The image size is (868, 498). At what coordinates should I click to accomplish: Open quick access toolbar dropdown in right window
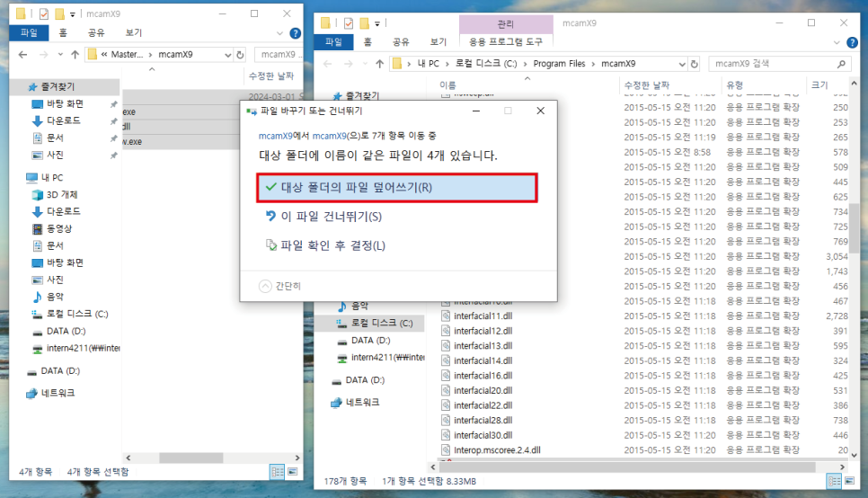377,23
